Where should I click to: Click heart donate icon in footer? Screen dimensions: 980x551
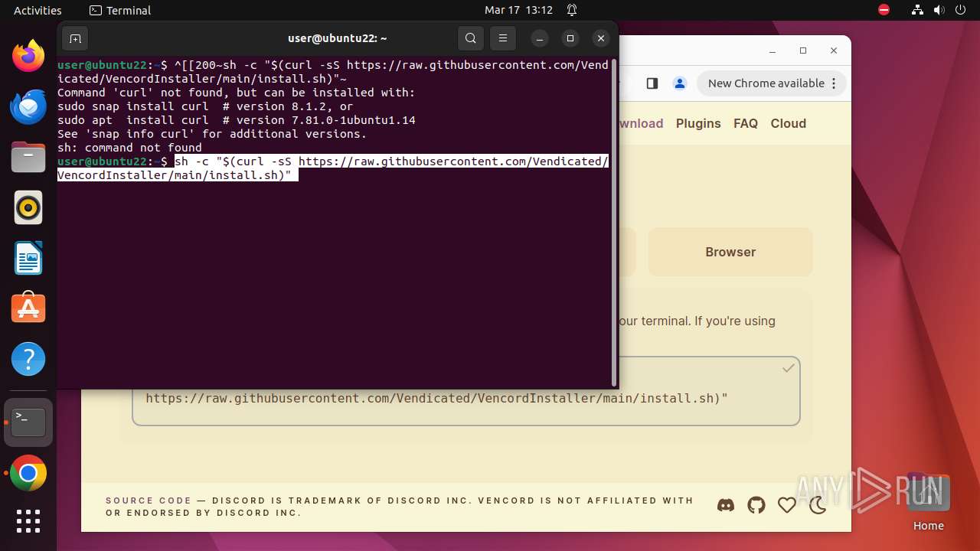[786, 505]
